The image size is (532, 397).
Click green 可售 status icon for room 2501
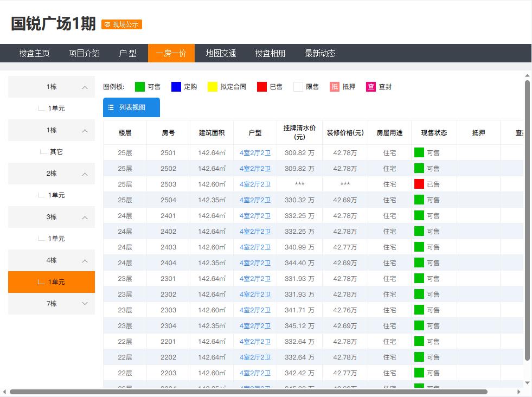(419, 152)
